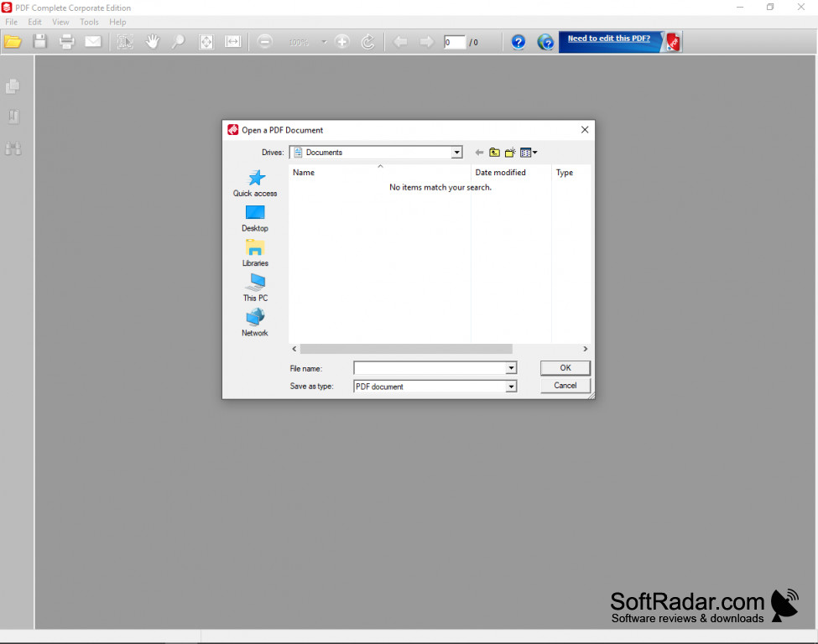
Task: Click the Save document icon
Action: tap(39, 41)
